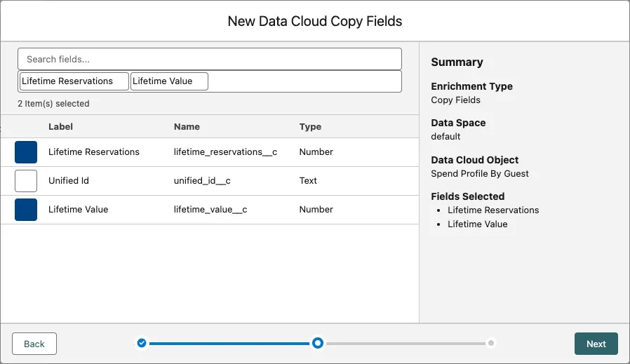
Task: Focus the Search fields input
Action: [209, 59]
